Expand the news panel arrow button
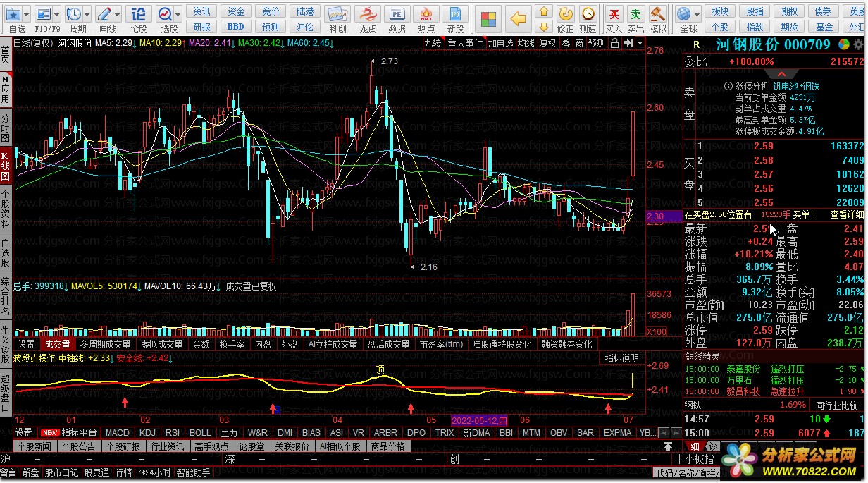868x483 pixels. coord(668,446)
